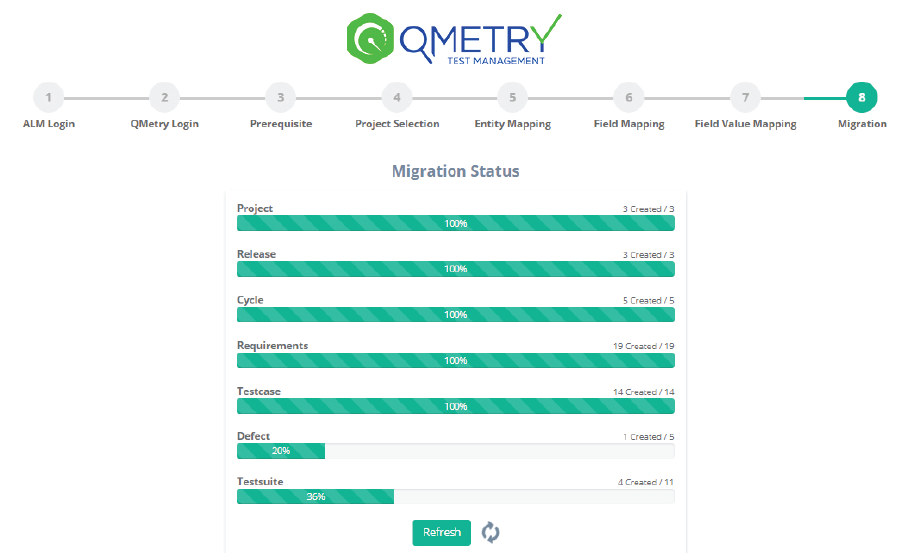Click the active step 8 Migration circle
Viewport: 909px width, 553px height.
(861, 97)
